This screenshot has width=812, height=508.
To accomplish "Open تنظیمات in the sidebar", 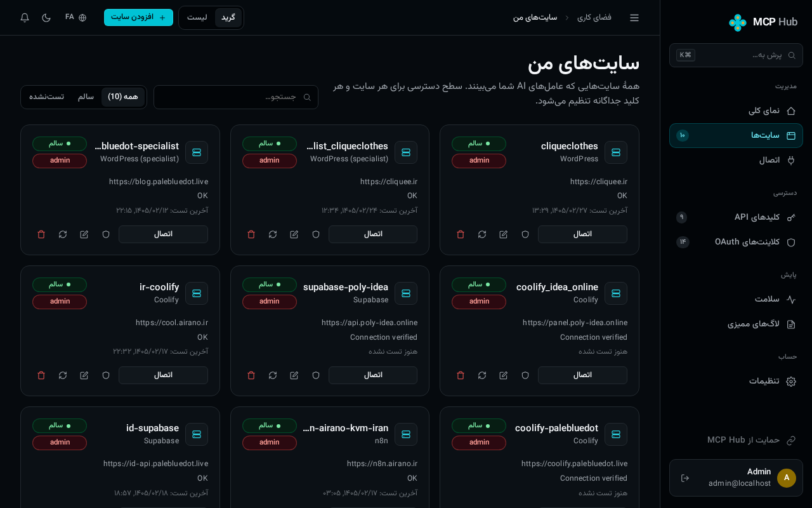I will tap(736, 381).
